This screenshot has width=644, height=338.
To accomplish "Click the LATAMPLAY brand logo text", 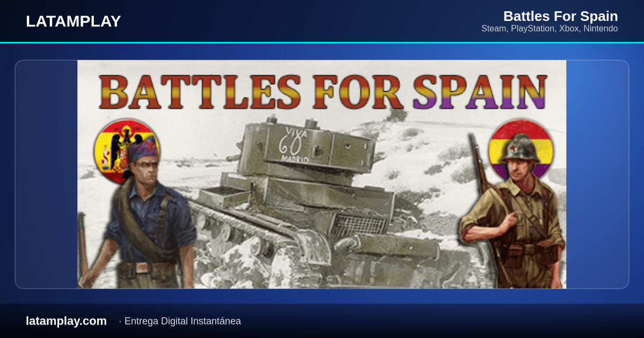I will (x=74, y=21).
